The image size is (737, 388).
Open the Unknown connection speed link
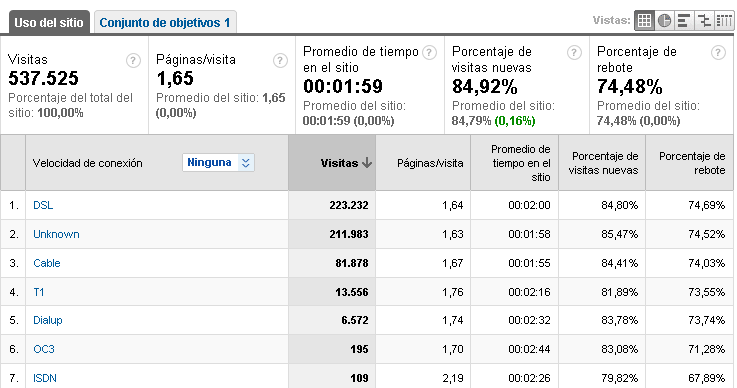pos(56,234)
